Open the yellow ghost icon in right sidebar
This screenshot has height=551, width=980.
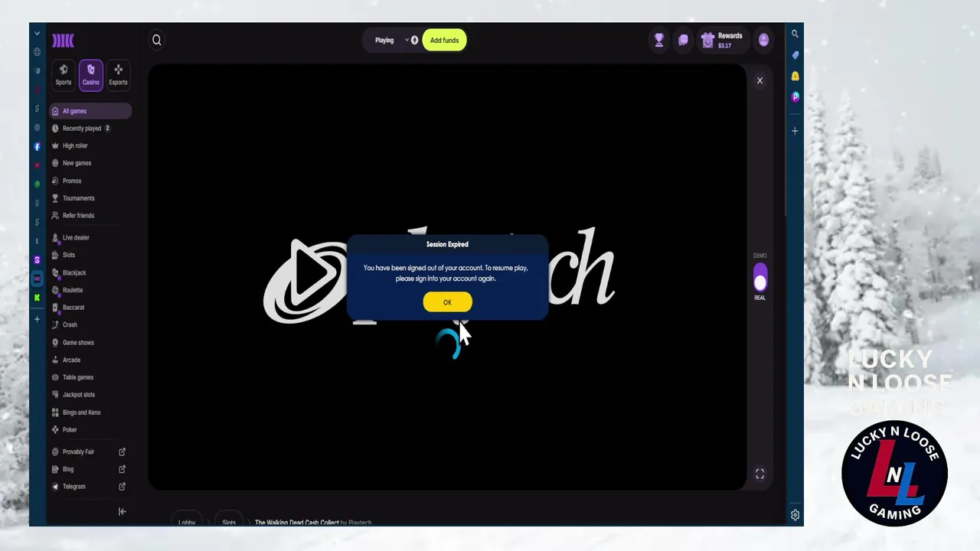coord(795,76)
